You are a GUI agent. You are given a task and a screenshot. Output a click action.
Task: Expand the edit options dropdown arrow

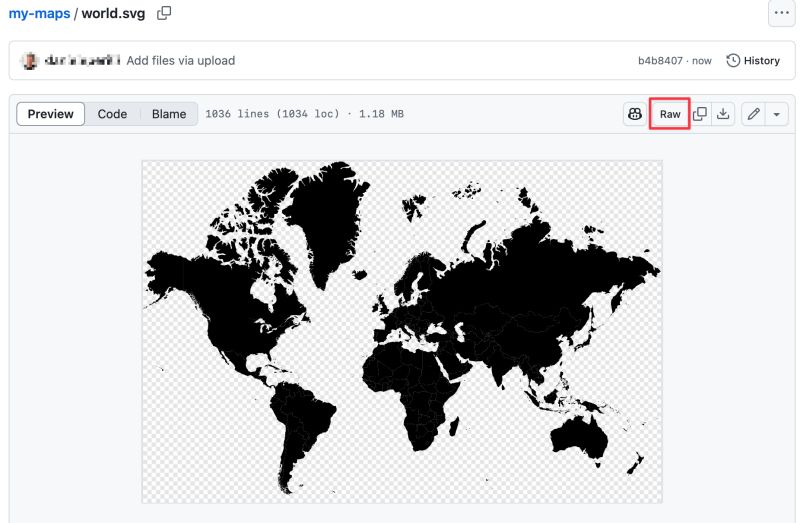pos(777,114)
